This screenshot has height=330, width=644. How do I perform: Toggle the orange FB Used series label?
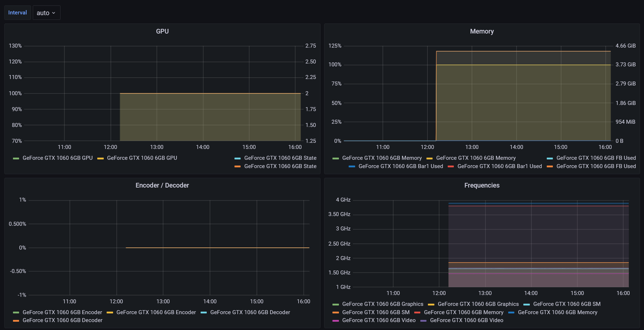[x=596, y=166]
